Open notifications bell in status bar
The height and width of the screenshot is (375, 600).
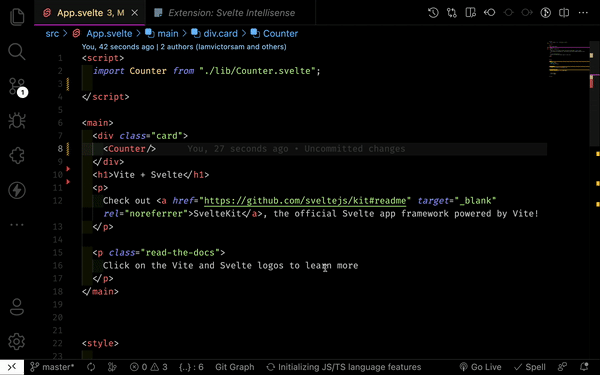tap(584, 367)
